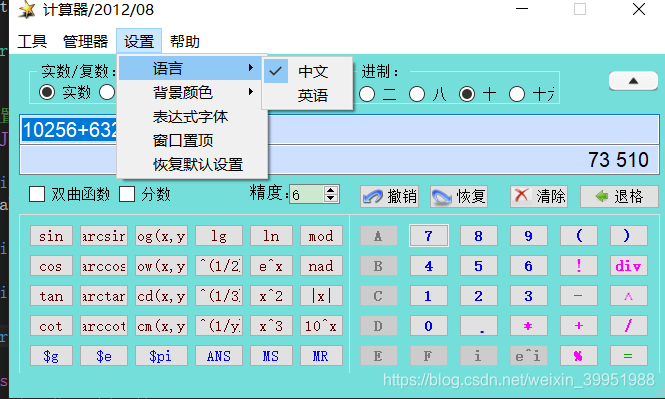Image resolution: width=665 pixels, height=399 pixels.
Task: Click the ANS key
Action: [x=219, y=356]
